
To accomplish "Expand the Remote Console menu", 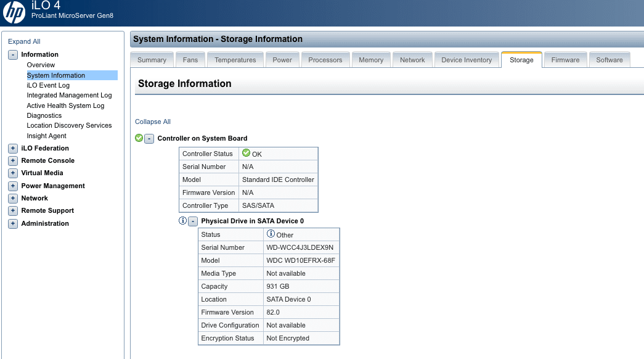I will [13, 161].
